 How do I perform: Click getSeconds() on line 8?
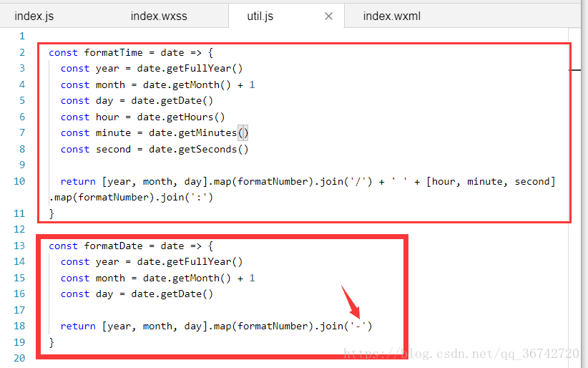(213, 149)
